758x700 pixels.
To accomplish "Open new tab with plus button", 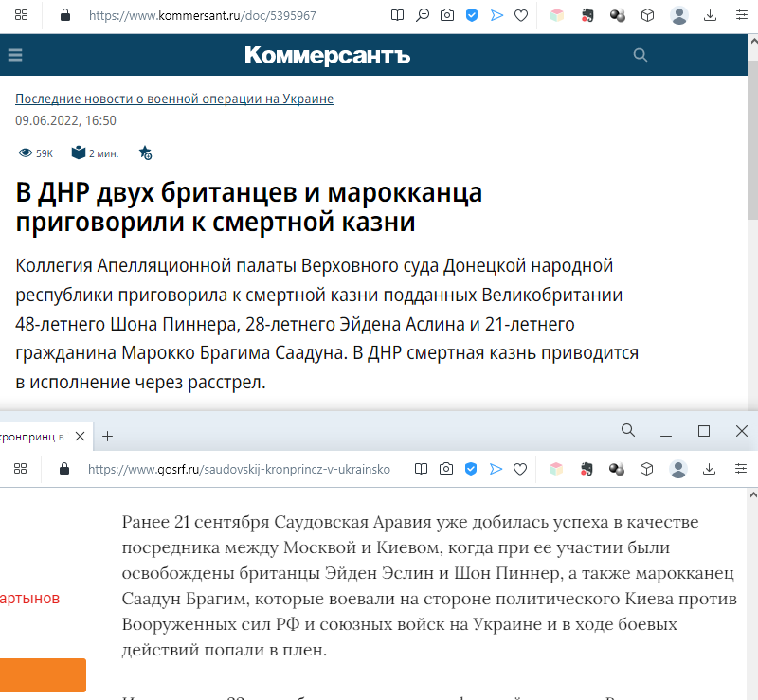I will [x=107, y=437].
